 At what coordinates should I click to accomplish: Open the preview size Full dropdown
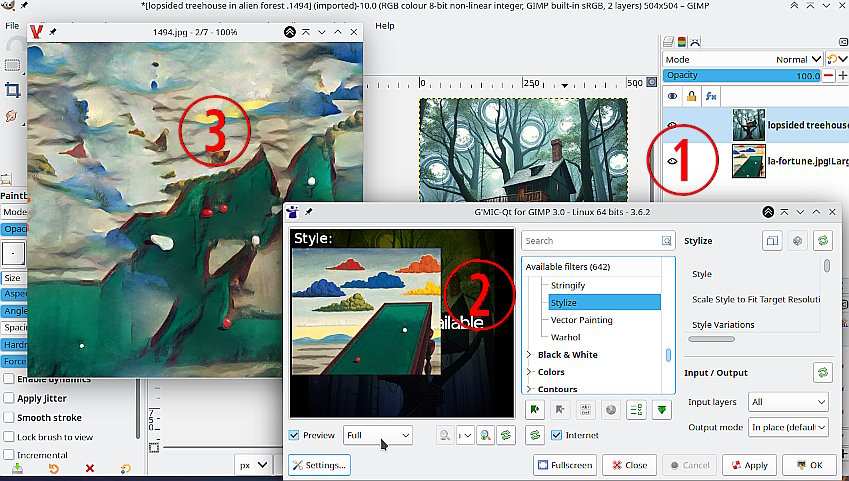[x=377, y=436]
